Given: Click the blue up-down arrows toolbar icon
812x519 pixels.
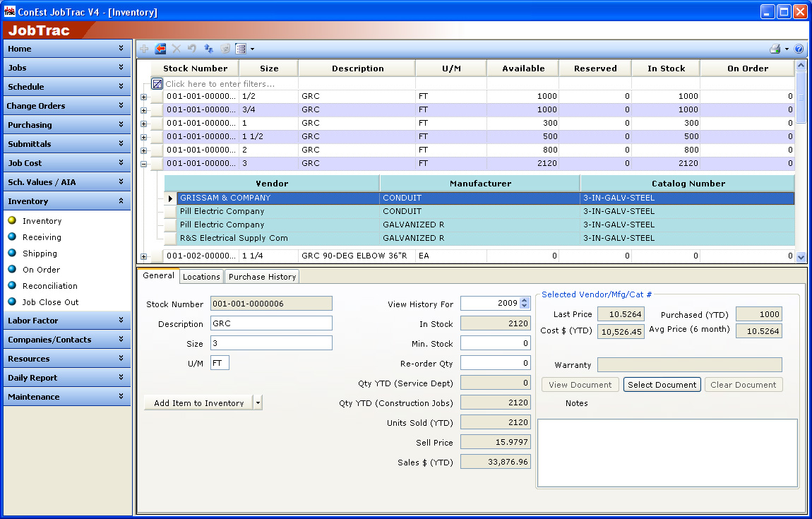Looking at the screenshot, I should click(208, 49).
